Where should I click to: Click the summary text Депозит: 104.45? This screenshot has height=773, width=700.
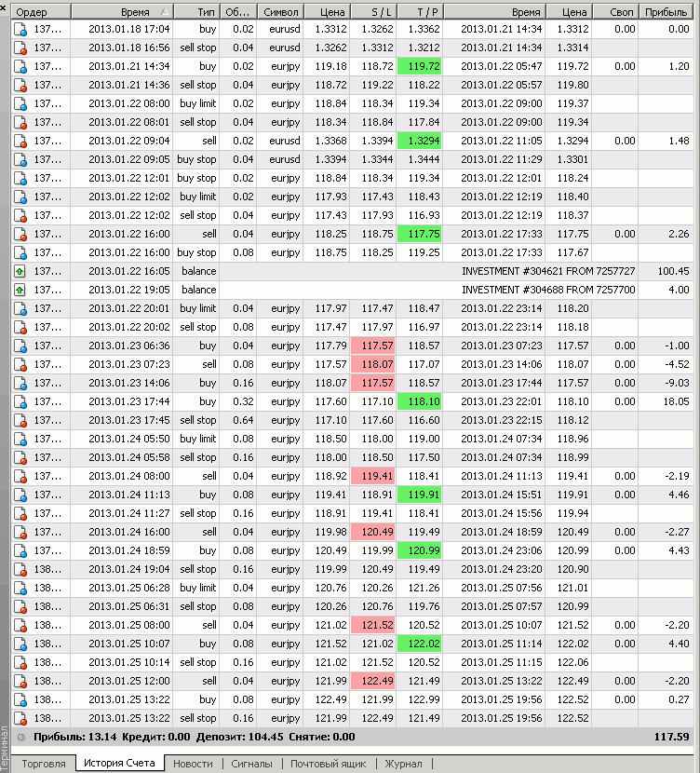pos(240,738)
